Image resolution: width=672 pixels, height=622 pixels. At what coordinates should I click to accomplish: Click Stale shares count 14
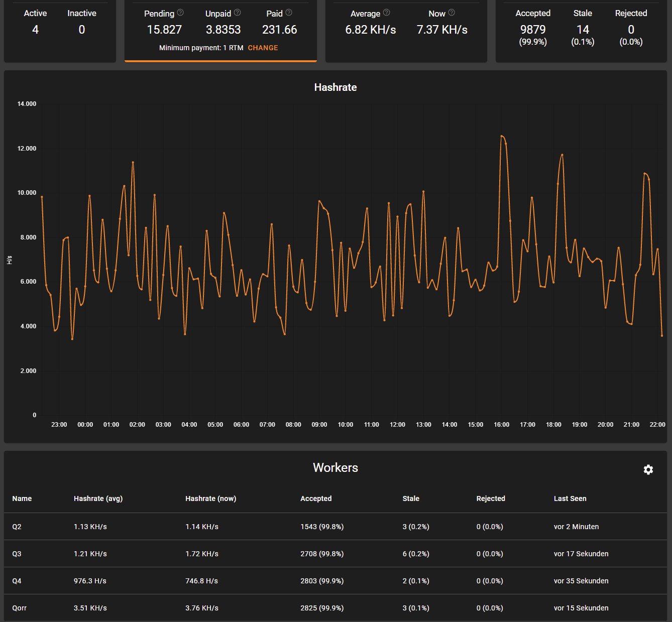pyautogui.click(x=583, y=30)
